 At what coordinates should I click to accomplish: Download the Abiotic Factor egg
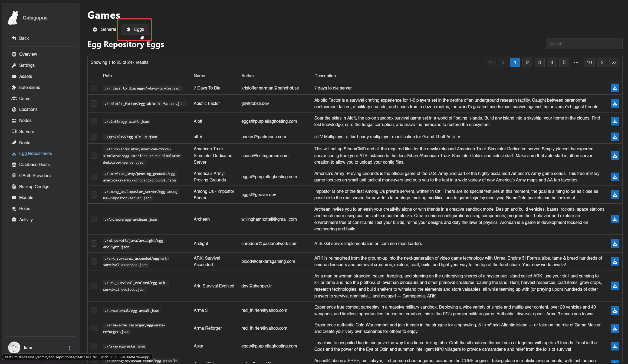[615, 104]
